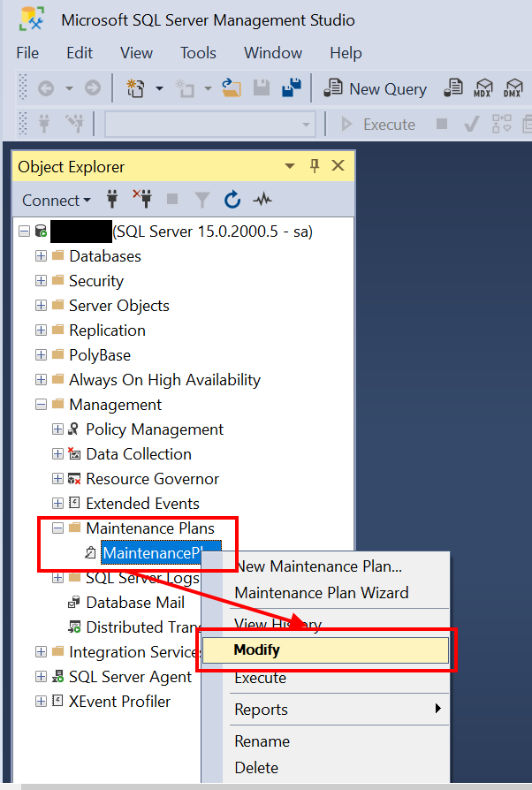Click the Stop square icon in Object Explorer
532x790 pixels.
pos(172,200)
